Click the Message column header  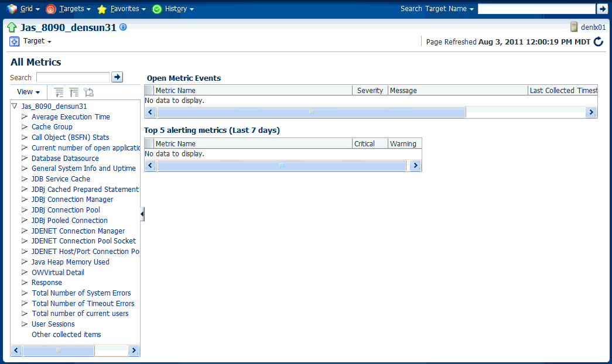458,91
